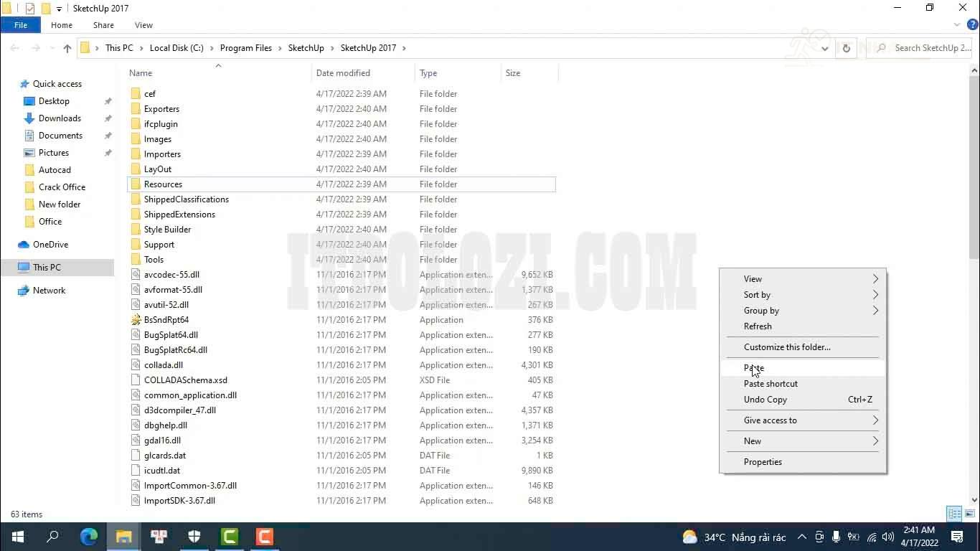Click the Up one level arrow

[x=67, y=48]
